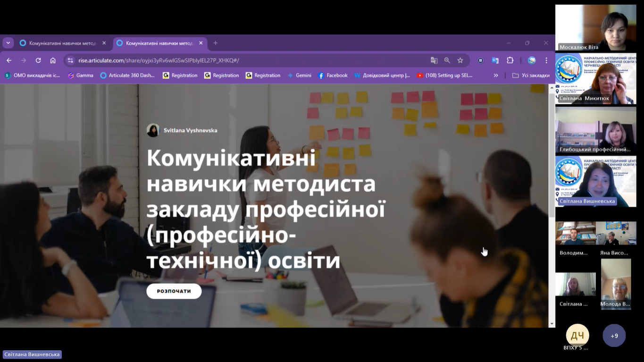This screenshot has height=362, width=644.
Task: Go to the browser home page
Action: click(53, 60)
